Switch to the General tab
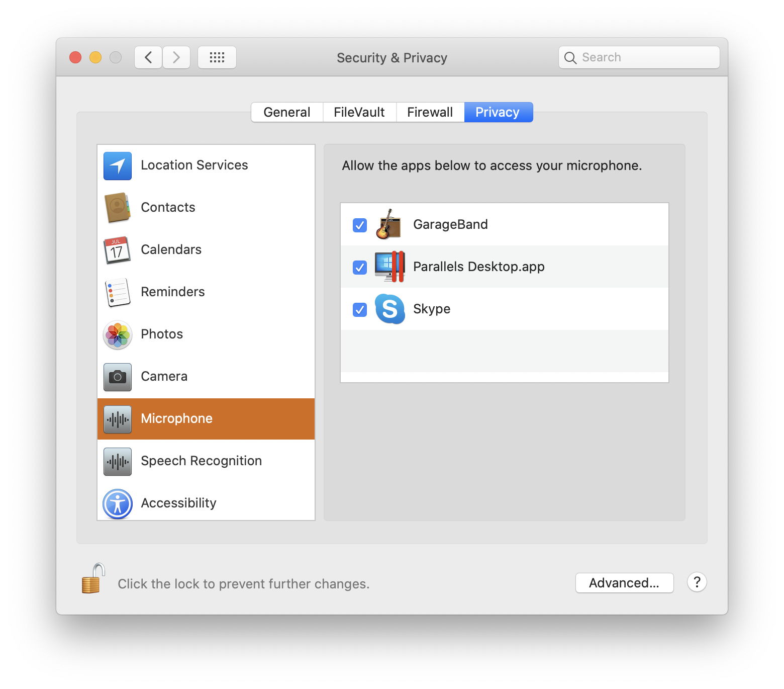 click(287, 112)
